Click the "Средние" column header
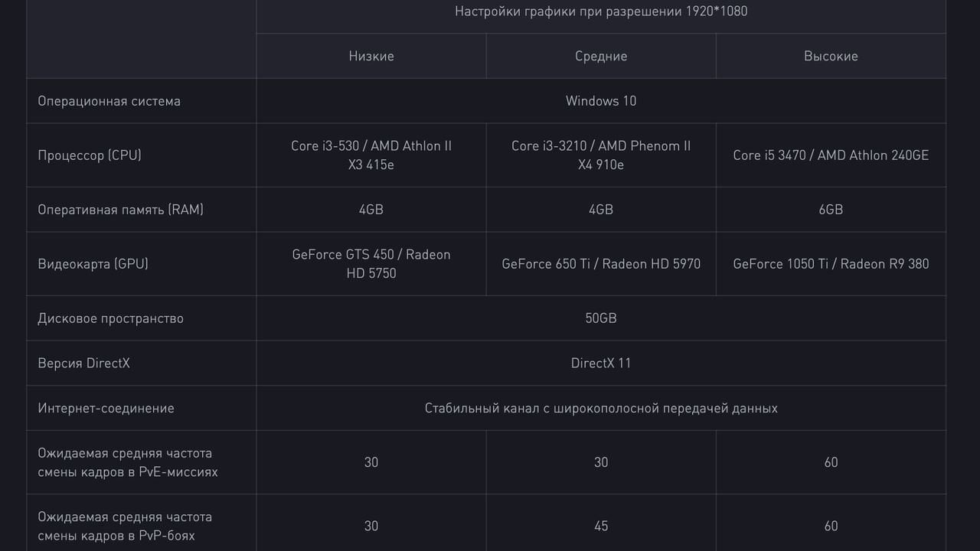Viewport: 980px width, 551px height. click(601, 56)
